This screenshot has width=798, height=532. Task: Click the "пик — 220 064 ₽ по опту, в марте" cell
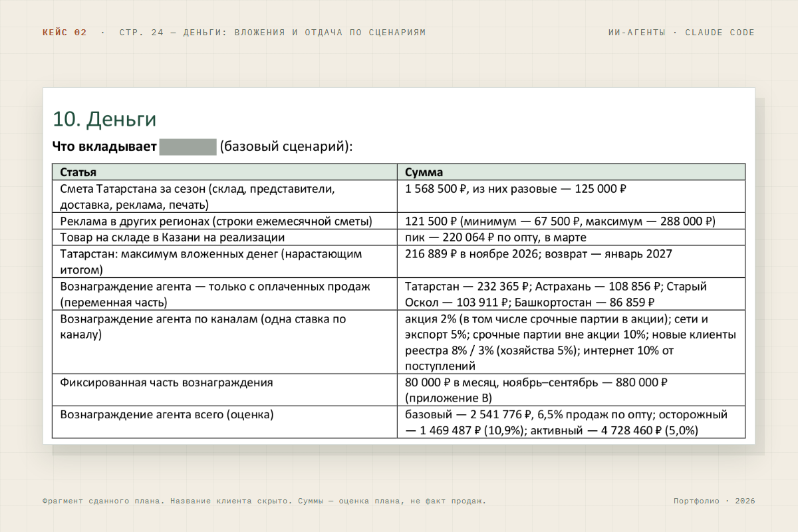[571, 237]
